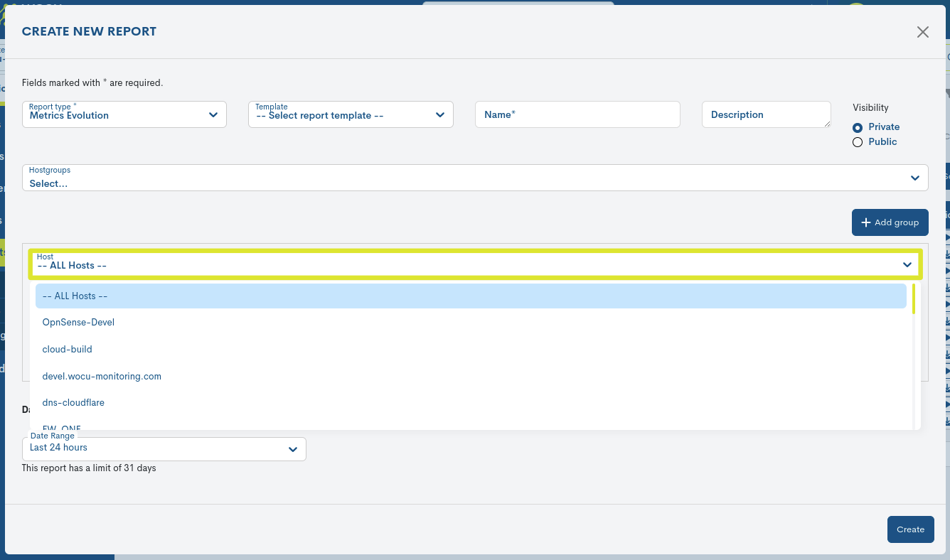Click the Add group button
Viewport: 950px width, 560px height.
[x=890, y=222]
